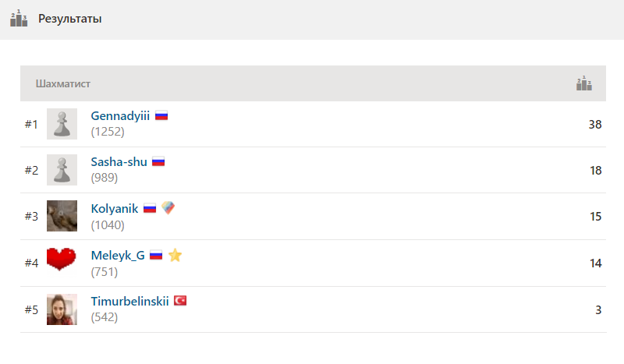This screenshot has width=624, height=364.
Task: Click Timurbelinskii's Turkish flag icon
Action: pyautogui.click(x=180, y=301)
